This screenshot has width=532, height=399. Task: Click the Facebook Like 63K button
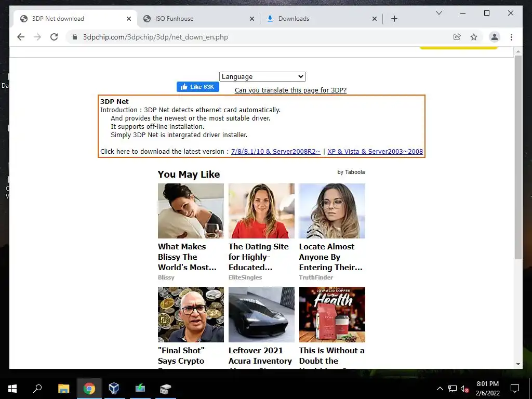tap(197, 87)
